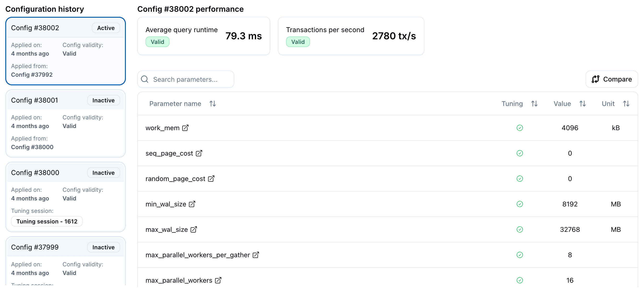Focus the Search parameters field

point(190,79)
